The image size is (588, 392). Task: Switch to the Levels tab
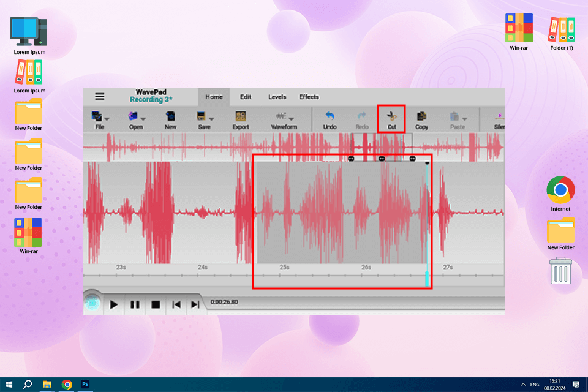tap(277, 97)
